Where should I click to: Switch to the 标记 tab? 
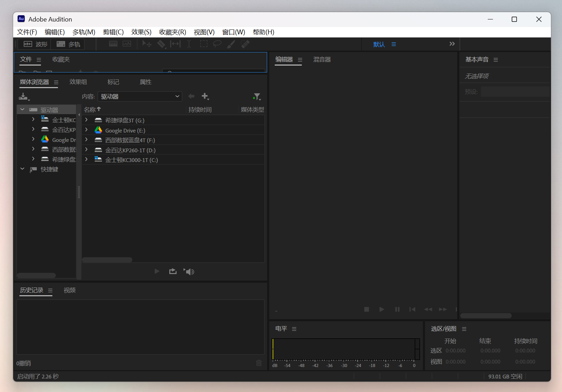(113, 82)
